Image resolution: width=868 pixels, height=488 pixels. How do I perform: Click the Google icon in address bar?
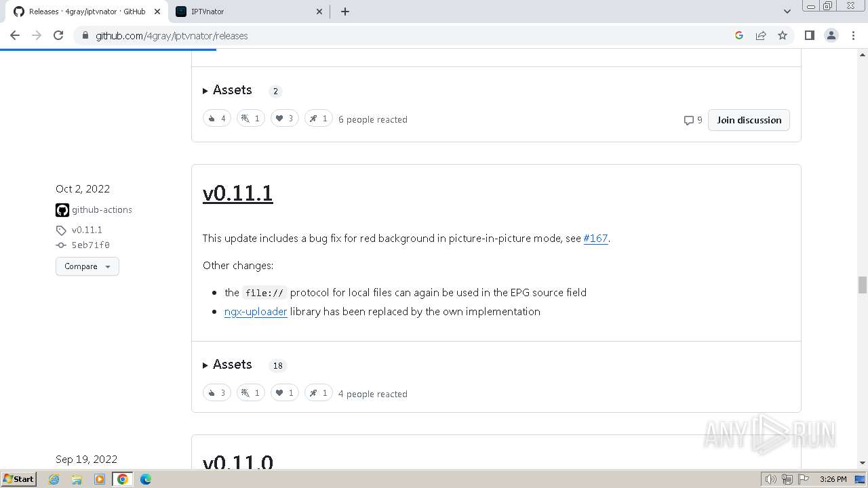click(x=739, y=35)
